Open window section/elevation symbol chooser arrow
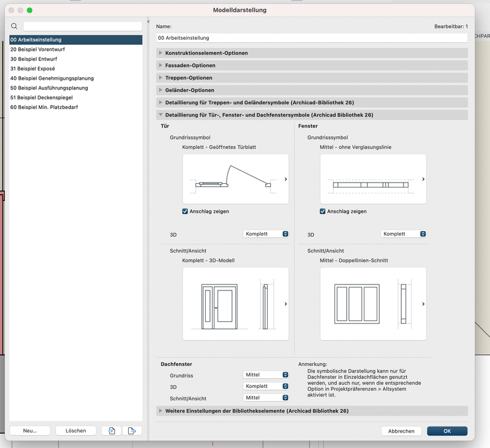 [x=423, y=303]
